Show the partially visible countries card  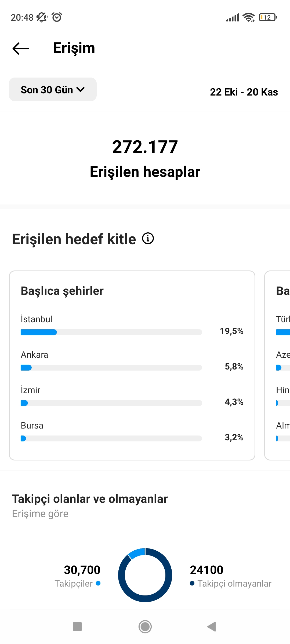(x=277, y=365)
